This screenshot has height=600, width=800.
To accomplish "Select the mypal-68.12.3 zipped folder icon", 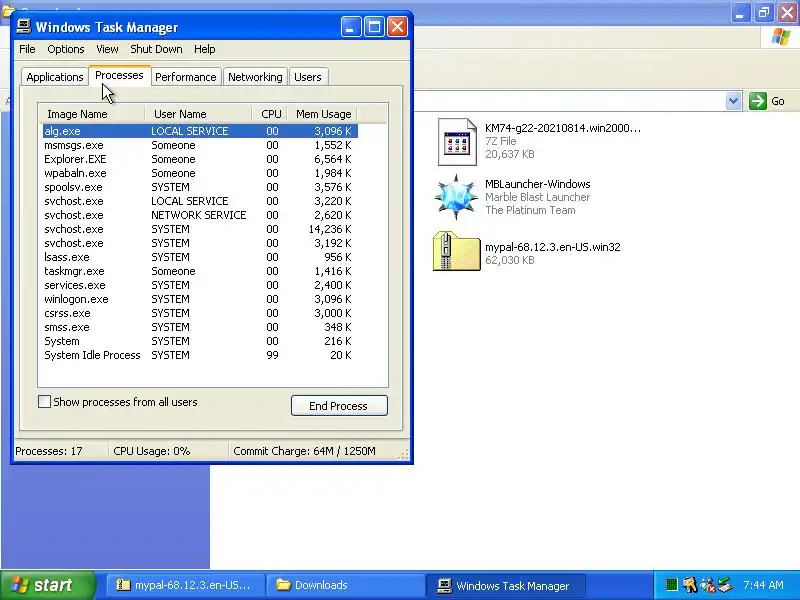I will [x=456, y=251].
